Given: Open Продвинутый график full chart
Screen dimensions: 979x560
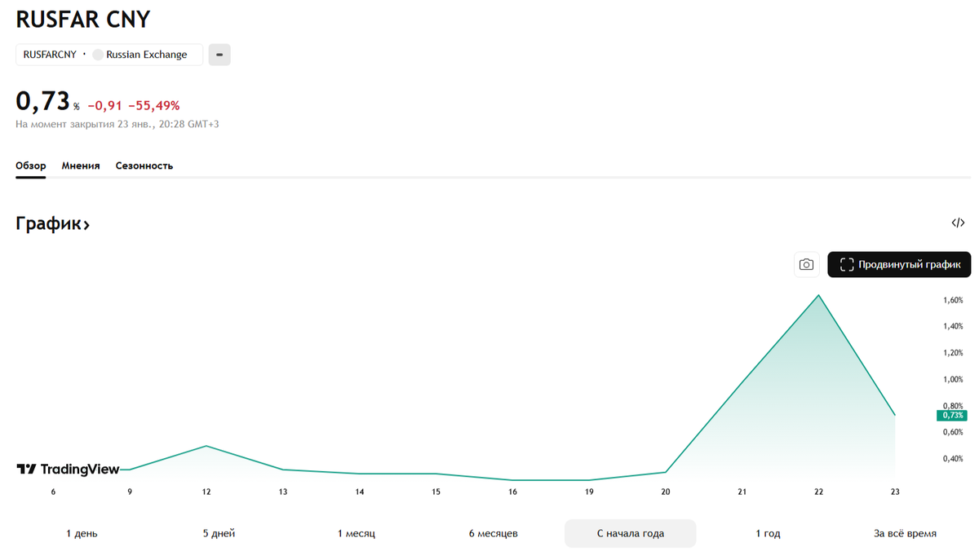Looking at the screenshot, I should click(x=899, y=264).
